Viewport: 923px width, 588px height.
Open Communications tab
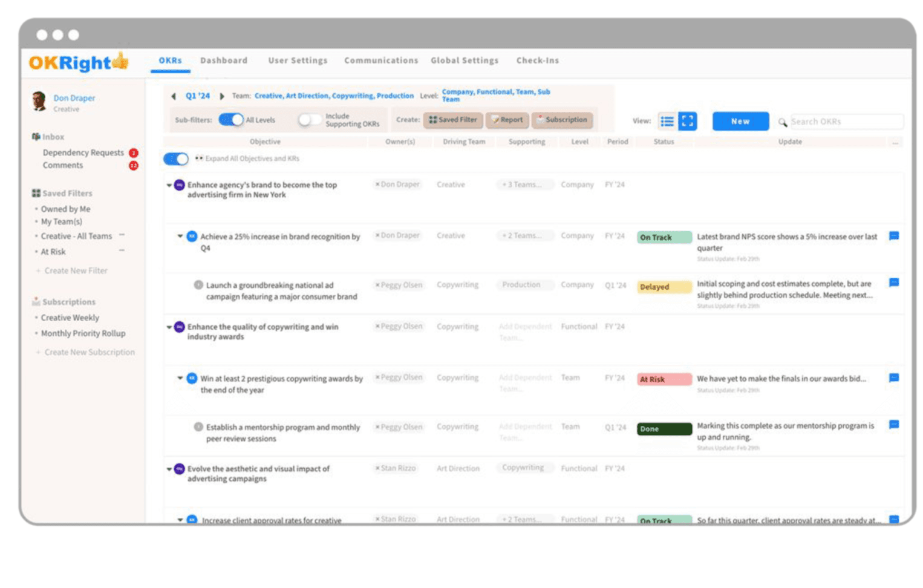pyautogui.click(x=381, y=60)
